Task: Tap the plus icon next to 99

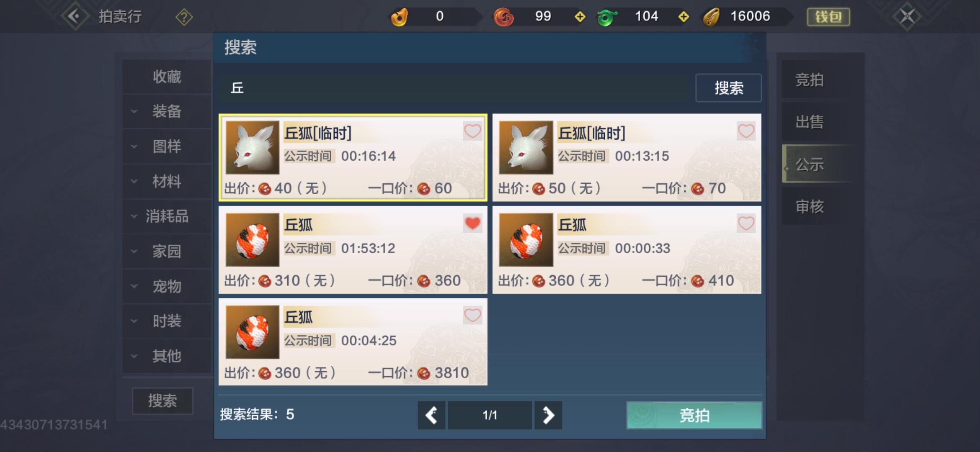Action: click(580, 17)
